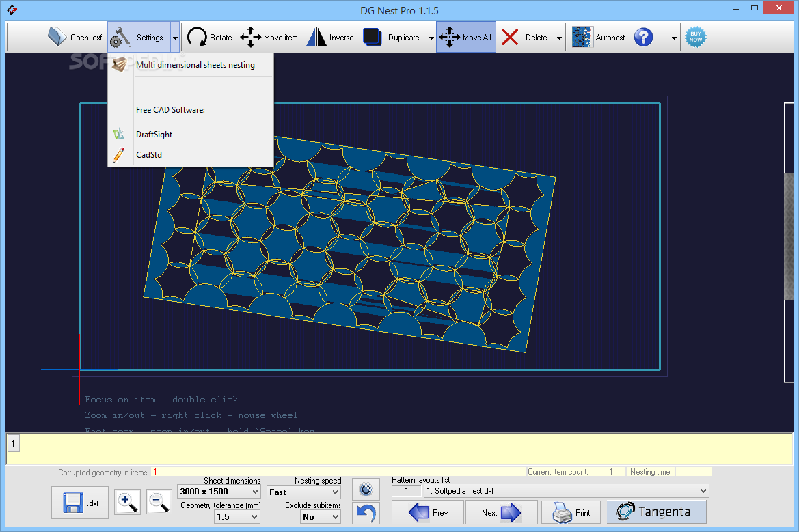Click the Current item count value
The width and height of the screenshot is (799, 532).
click(611, 472)
